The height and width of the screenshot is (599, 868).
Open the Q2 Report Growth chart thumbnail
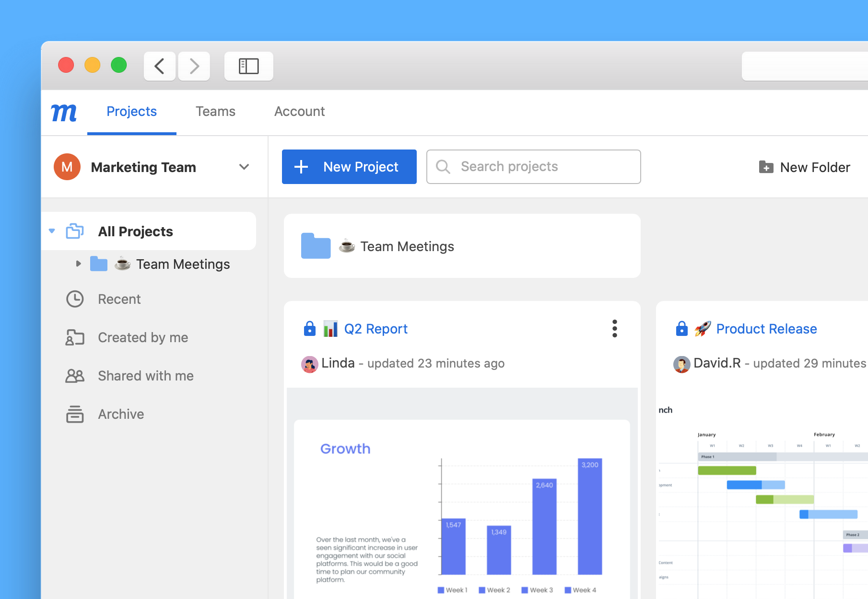coord(462,508)
